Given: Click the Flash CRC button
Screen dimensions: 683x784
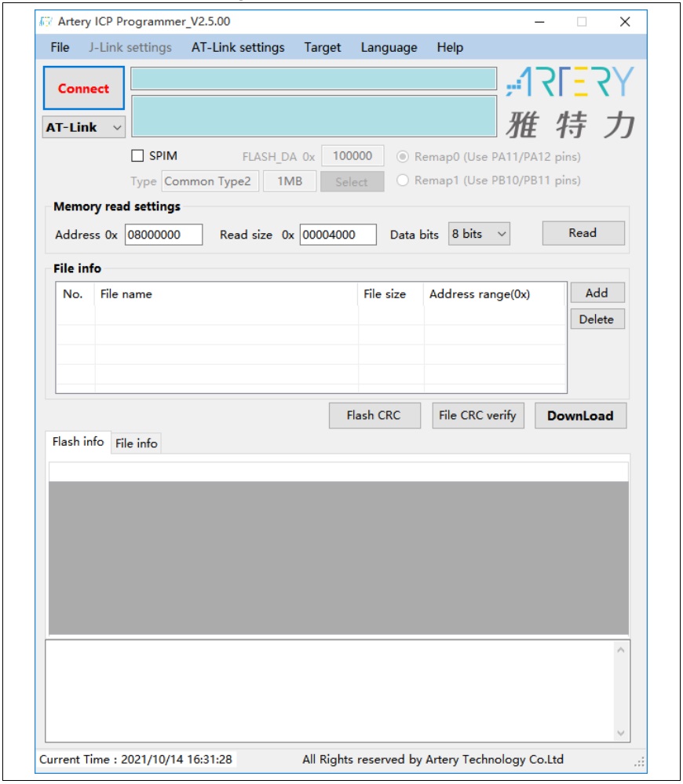Looking at the screenshot, I should 374,415.
